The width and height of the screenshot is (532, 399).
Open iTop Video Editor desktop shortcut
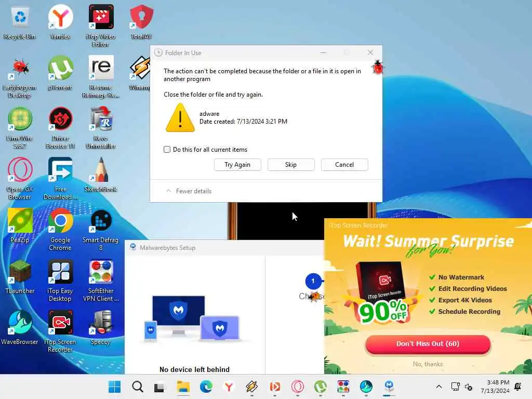tap(101, 25)
